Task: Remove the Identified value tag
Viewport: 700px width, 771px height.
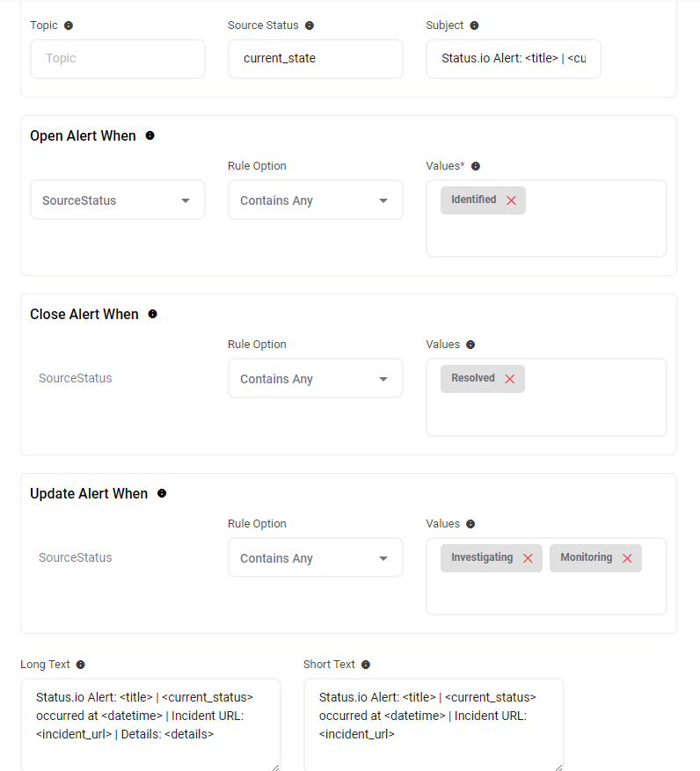Action: coord(511,200)
